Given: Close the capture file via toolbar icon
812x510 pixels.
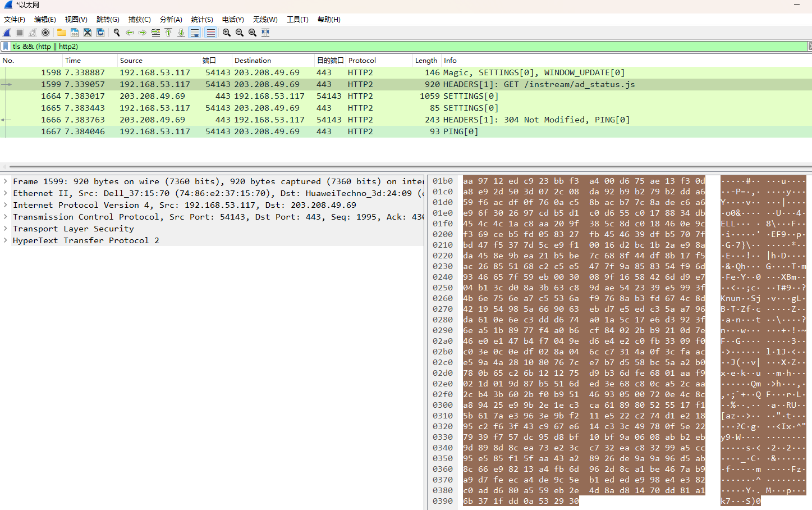Looking at the screenshot, I should [x=88, y=33].
